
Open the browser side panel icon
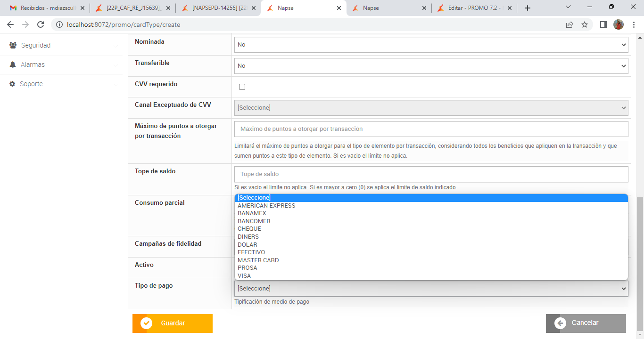tap(603, 24)
